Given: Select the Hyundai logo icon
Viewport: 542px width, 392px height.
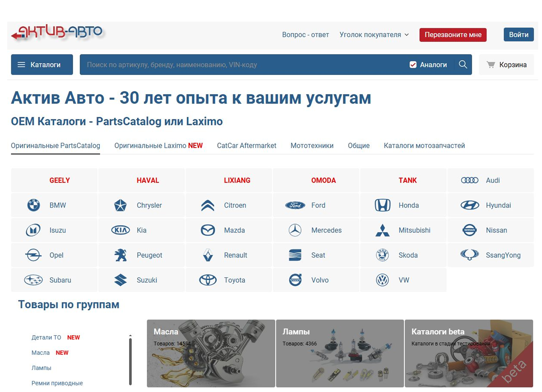Looking at the screenshot, I should (470, 205).
